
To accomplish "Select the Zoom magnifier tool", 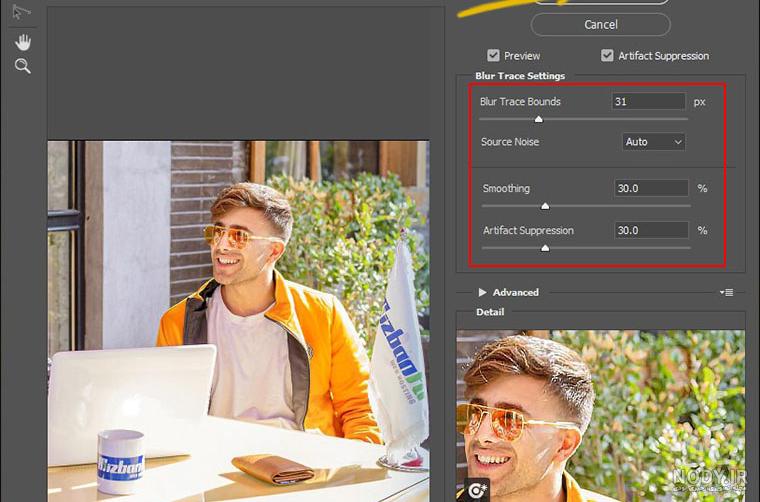I will 22,66.
